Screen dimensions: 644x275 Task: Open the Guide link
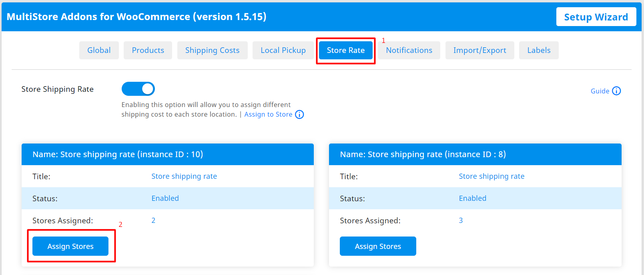pyautogui.click(x=600, y=91)
